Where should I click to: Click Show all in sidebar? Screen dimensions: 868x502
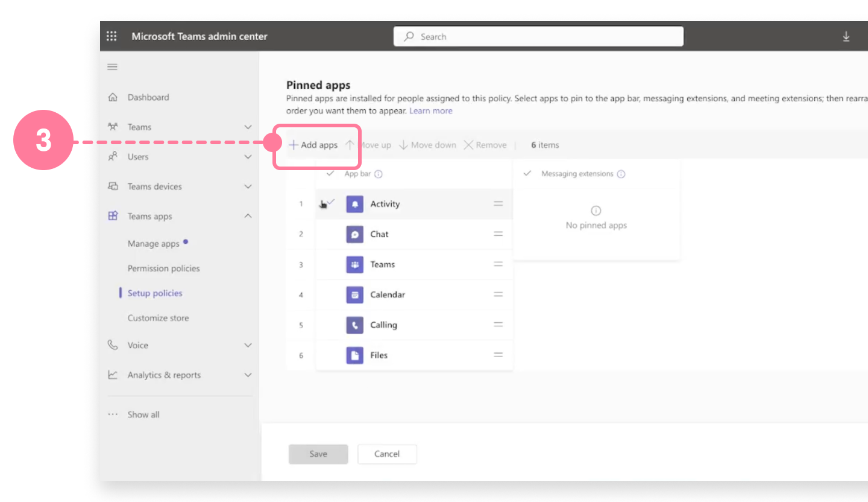143,415
